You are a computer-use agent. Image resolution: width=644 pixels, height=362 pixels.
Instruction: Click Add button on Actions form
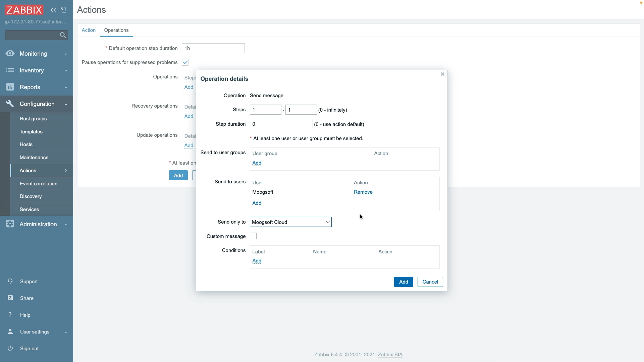point(178,175)
